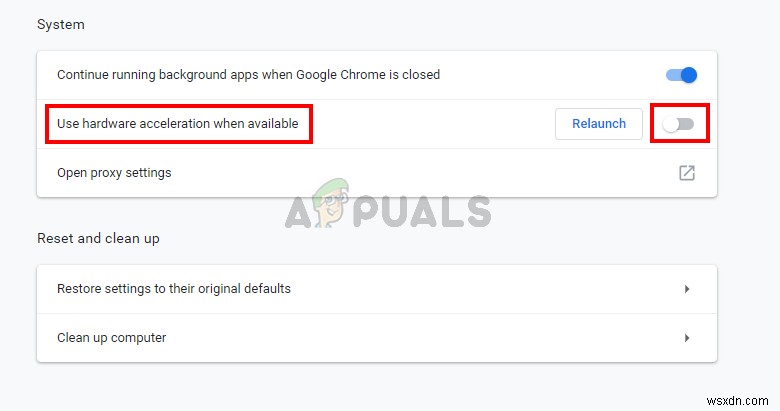The height and width of the screenshot is (411, 780).
Task: Click Use hardware acceleration when available label
Action: pos(178,124)
